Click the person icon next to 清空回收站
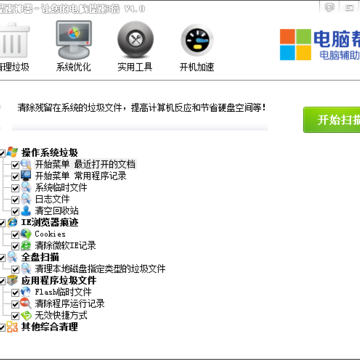The height and width of the screenshot is (360, 360). (26, 211)
